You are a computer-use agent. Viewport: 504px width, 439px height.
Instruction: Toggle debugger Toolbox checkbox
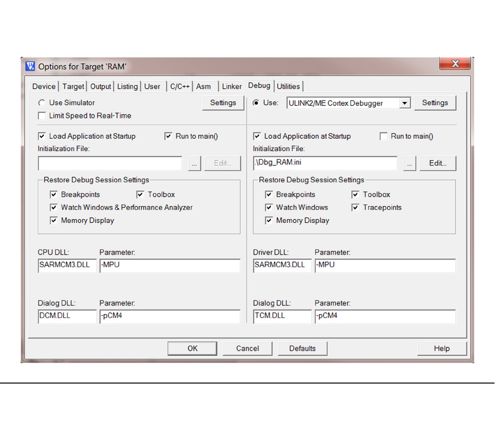(x=355, y=194)
